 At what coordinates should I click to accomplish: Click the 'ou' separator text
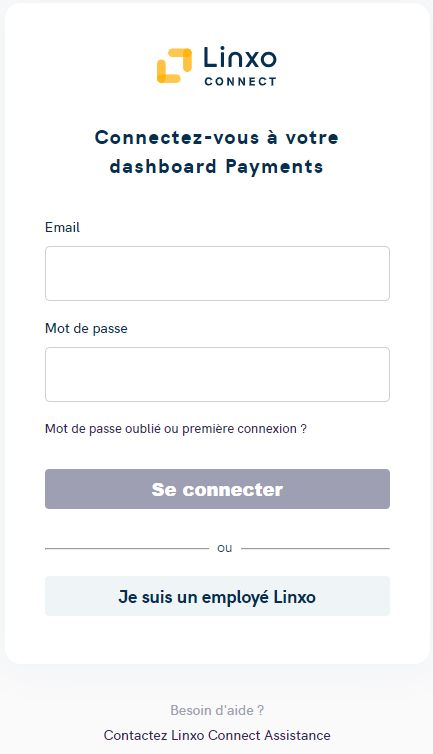pyautogui.click(x=225, y=548)
